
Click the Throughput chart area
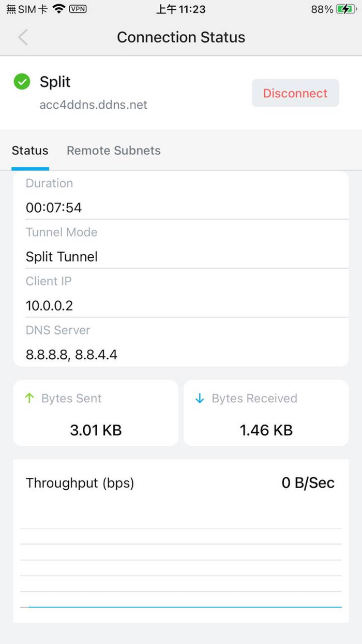click(181, 559)
